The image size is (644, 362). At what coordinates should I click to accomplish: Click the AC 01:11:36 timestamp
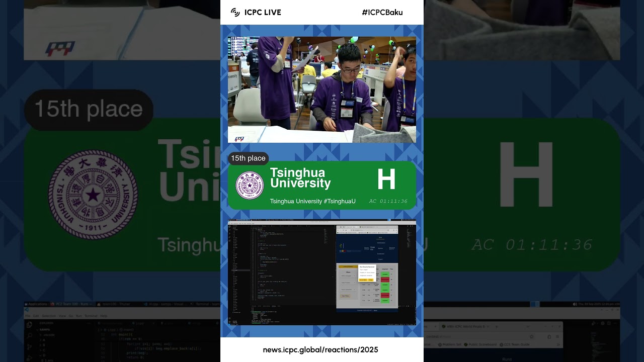click(388, 201)
